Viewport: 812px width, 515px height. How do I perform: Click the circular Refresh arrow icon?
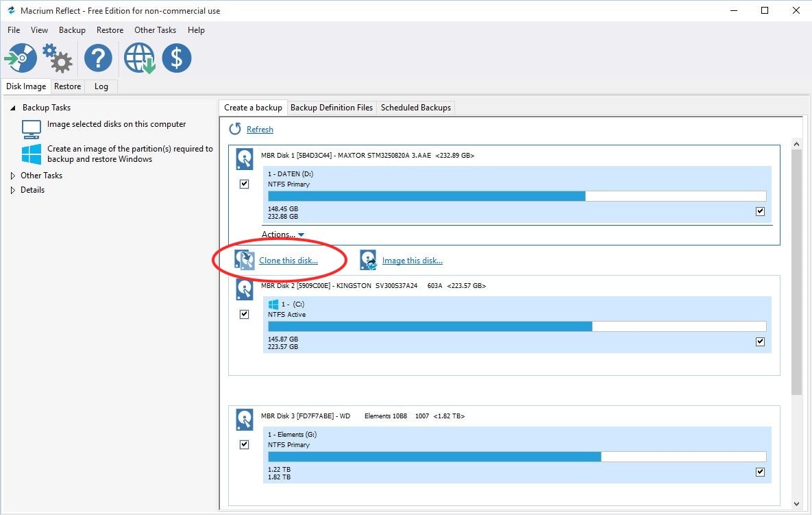[x=235, y=128]
